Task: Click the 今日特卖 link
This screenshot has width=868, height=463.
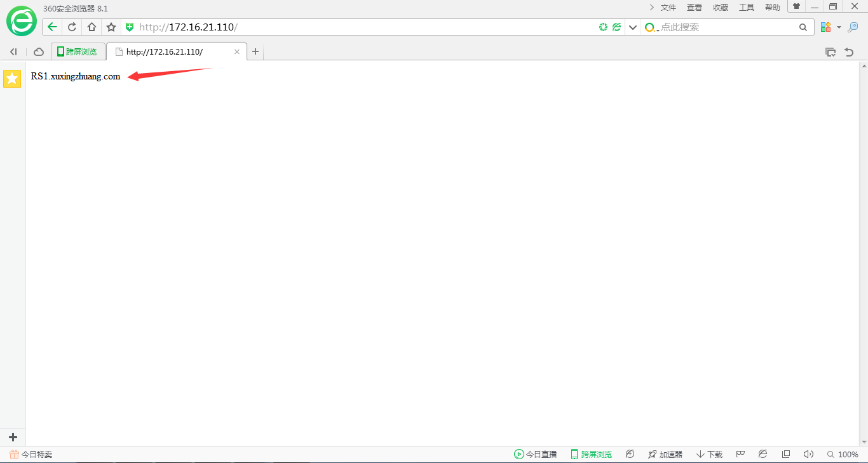Action: tap(31, 454)
